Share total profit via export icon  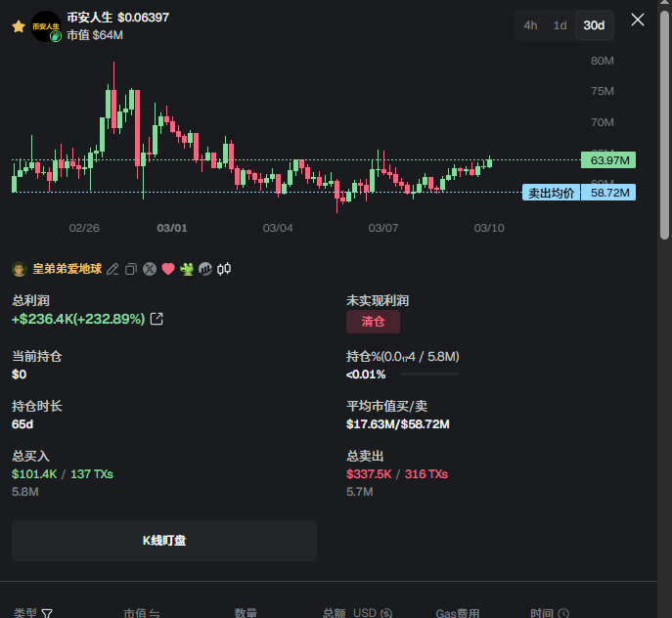coord(157,319)
